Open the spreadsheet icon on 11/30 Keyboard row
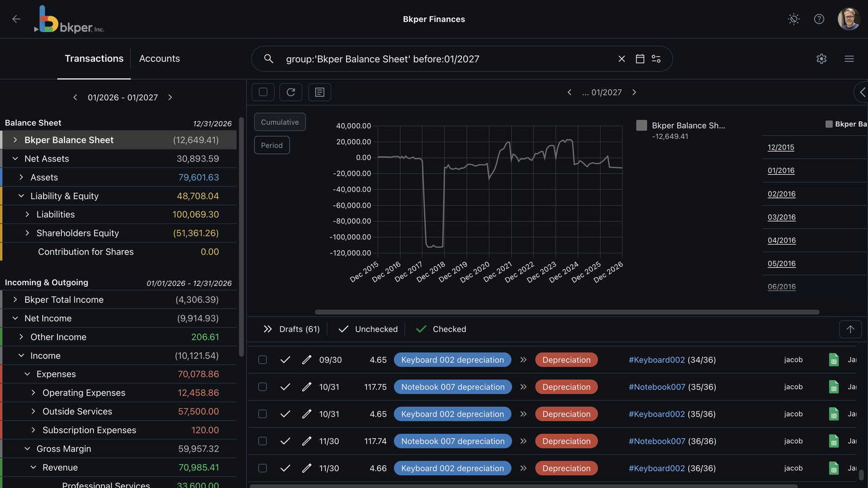868x488 pixels. (x=834, y=468)
